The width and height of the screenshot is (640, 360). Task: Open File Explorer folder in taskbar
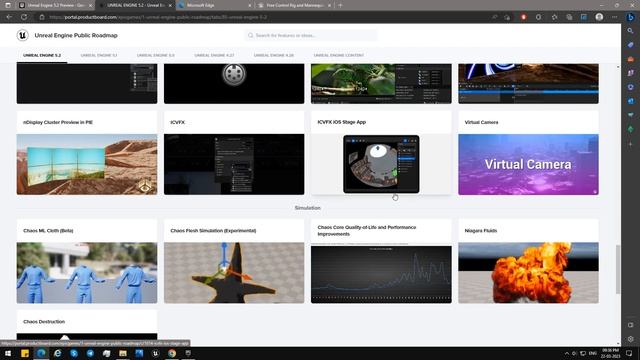(x=123, y=353)
